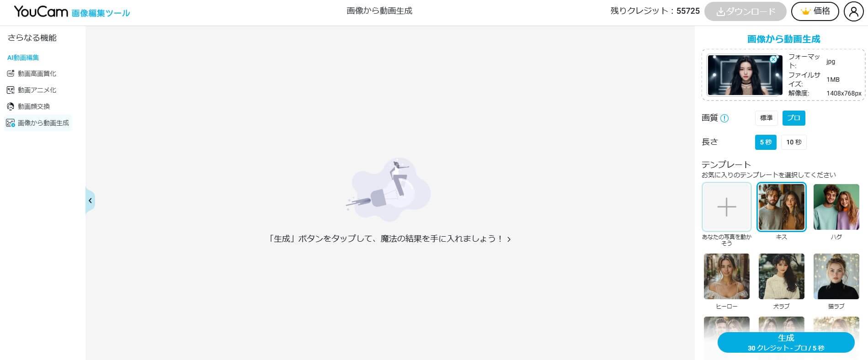Click the 動画アニメ化 sidebar icon
This screenshot has height=360, width=868.
[11, 90]
